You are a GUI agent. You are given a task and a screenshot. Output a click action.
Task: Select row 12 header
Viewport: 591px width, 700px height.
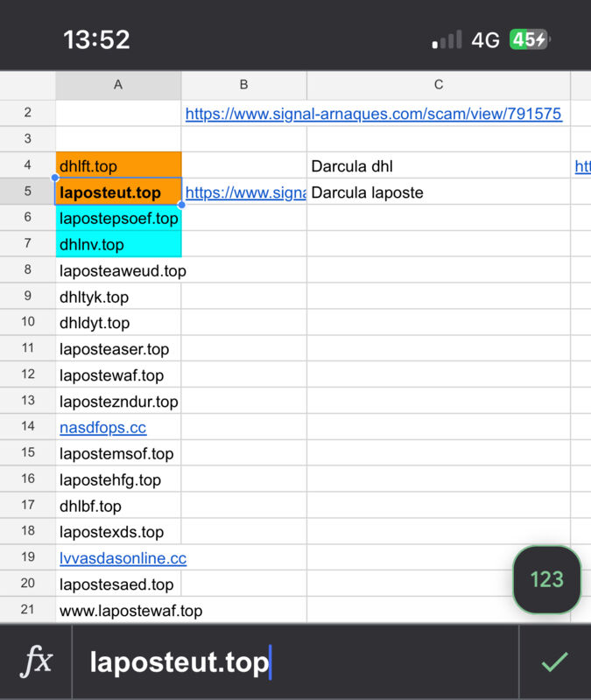coord(28,374)
